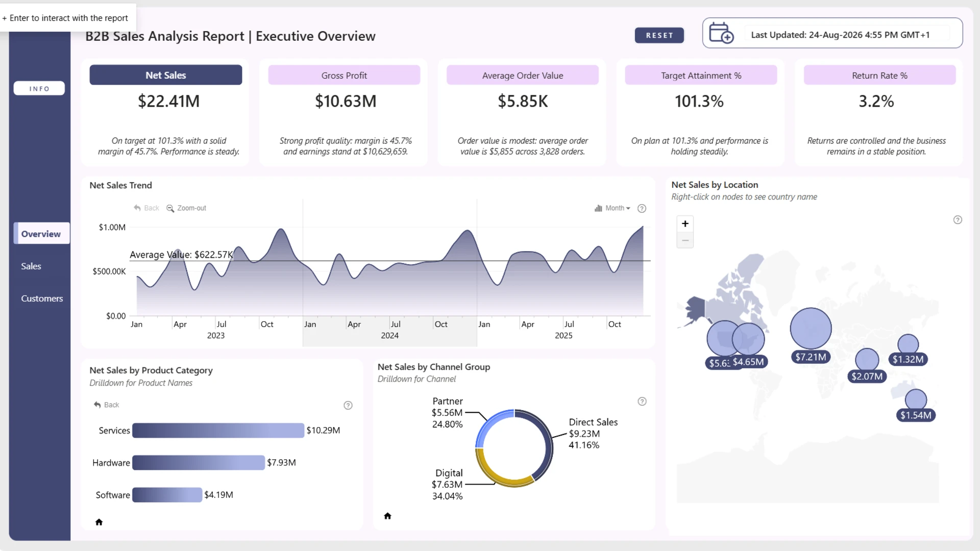Click the Net Sales by Location heading
The image size is (980, 551).
(x=715, y=185)
